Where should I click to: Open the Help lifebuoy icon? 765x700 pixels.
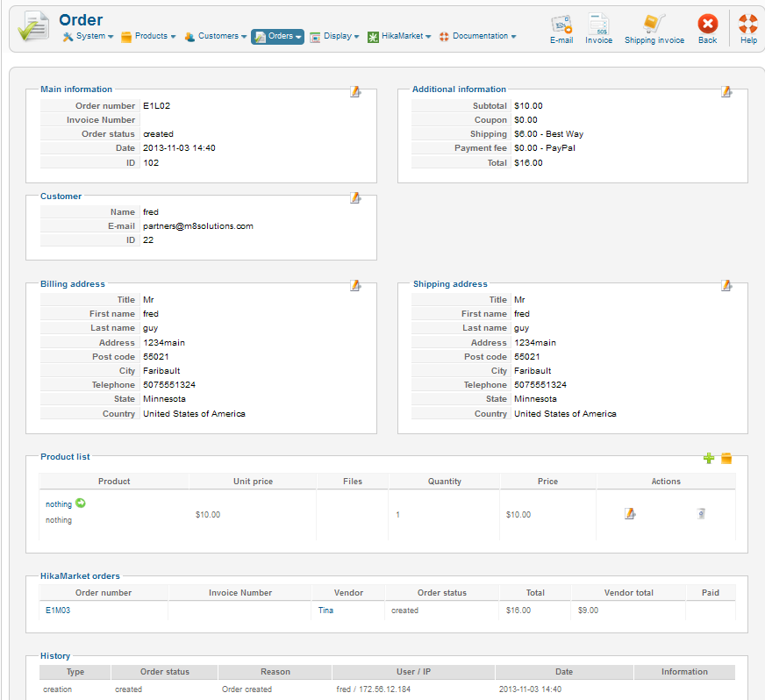(748, 29)
